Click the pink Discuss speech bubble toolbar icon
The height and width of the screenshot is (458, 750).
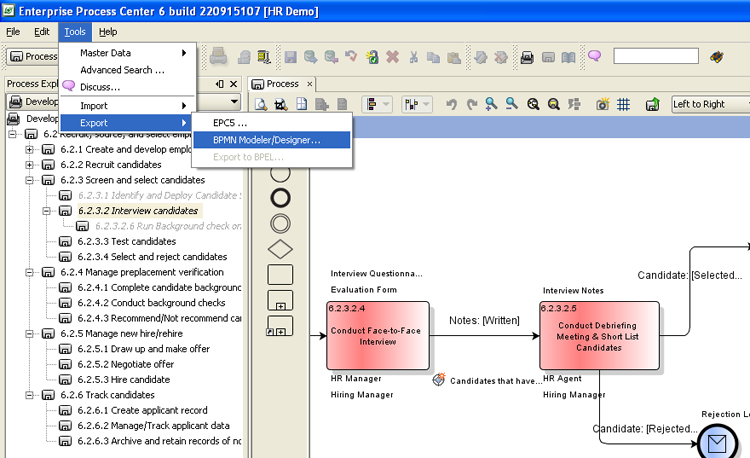point(595,56)
